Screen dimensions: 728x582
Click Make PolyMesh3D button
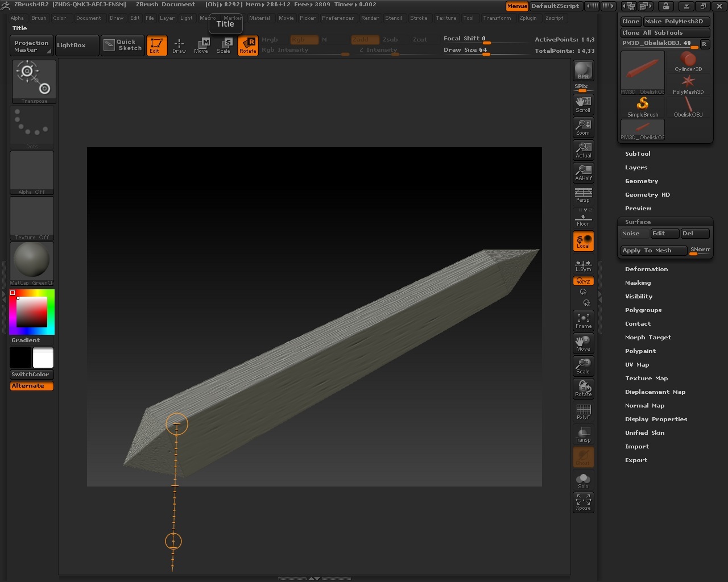tap(676, 22)
